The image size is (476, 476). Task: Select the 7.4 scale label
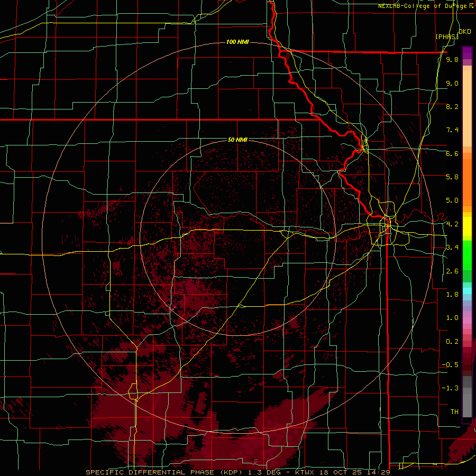pos(452,130)
